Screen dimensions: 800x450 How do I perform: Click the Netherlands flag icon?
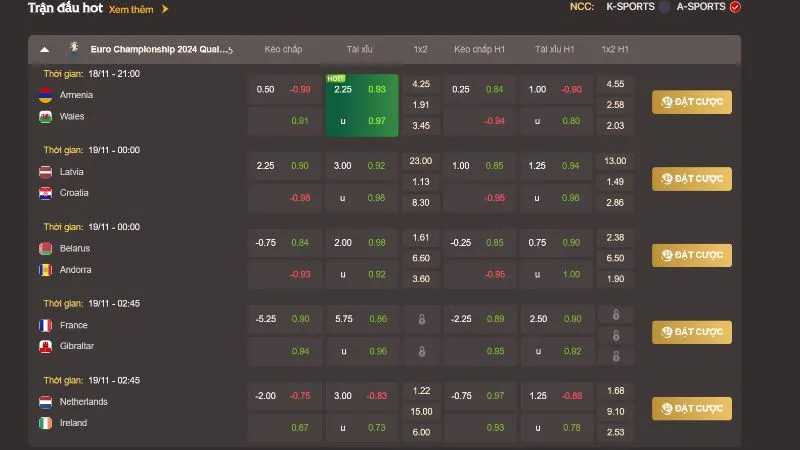tap(45, 401)
